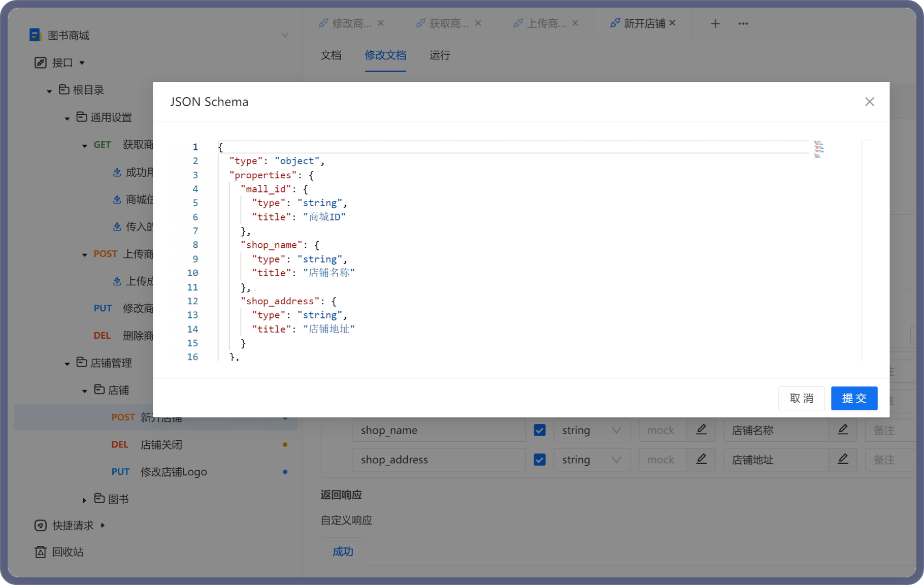
Task: Expand the 图书 folder arrow
Action: 85,500
